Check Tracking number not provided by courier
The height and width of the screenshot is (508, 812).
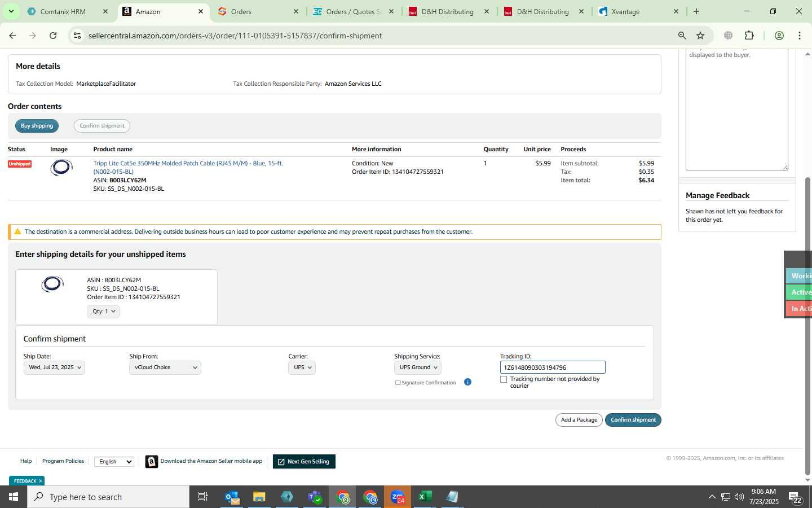504,379
